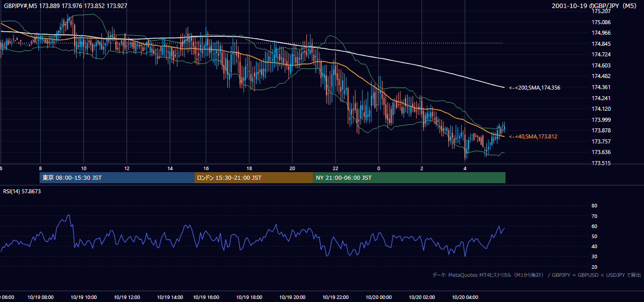Click price axis value 174.361
This screenshot has height=302, width=644.
pos(601,87)
